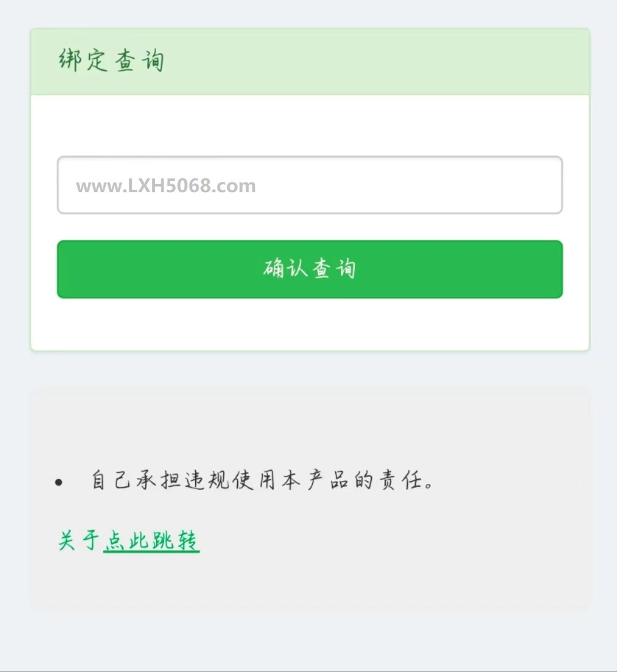Open the 点此跳转 link
Image resolution: width=617 pixels, height=672 pixels.
click(152, 541)
